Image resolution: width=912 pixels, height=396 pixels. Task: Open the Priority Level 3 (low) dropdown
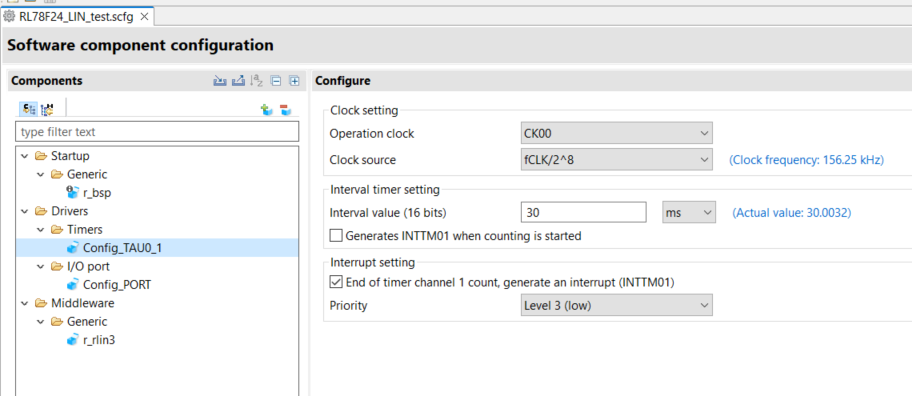coord(616,305)
